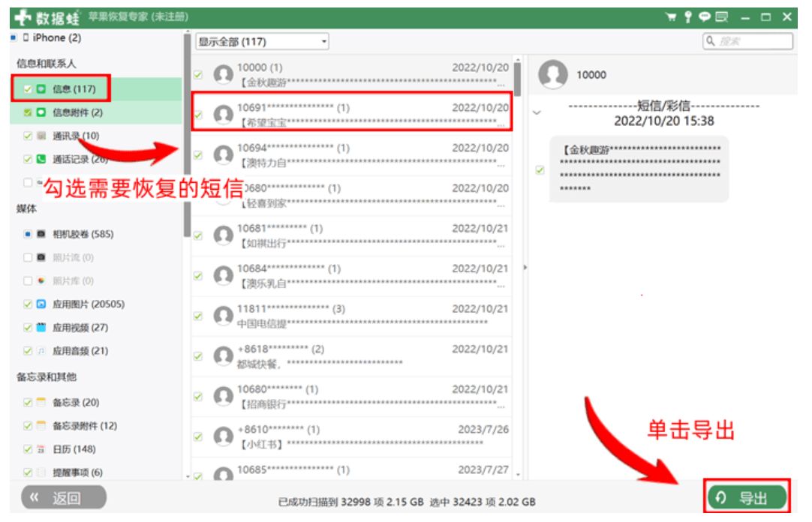This screenshot has height=522, width=812.
Task: Select the 应用音频 (21) category
Action: [x=80, y=351]
